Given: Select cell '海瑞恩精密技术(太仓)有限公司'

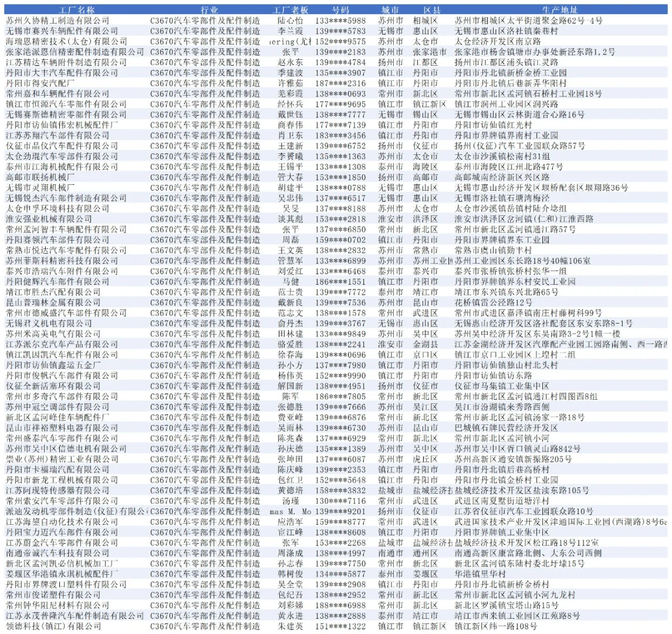Looking at the screenshot, I should tap(66, 42).
